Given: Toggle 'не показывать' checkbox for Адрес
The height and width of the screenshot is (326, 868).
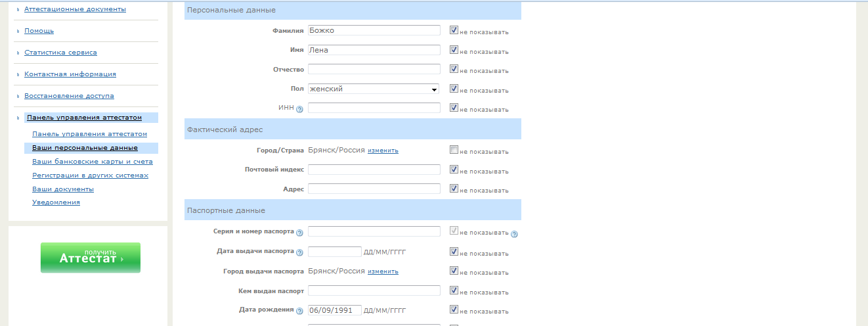Looking at the screenshot, I should click(x=454, y=189).
